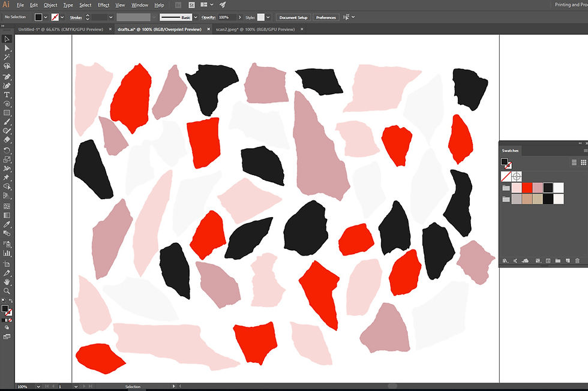This screenshot has width=588, height=391.
Task: Select the Direct Selection tool
Action: point(7,47)
